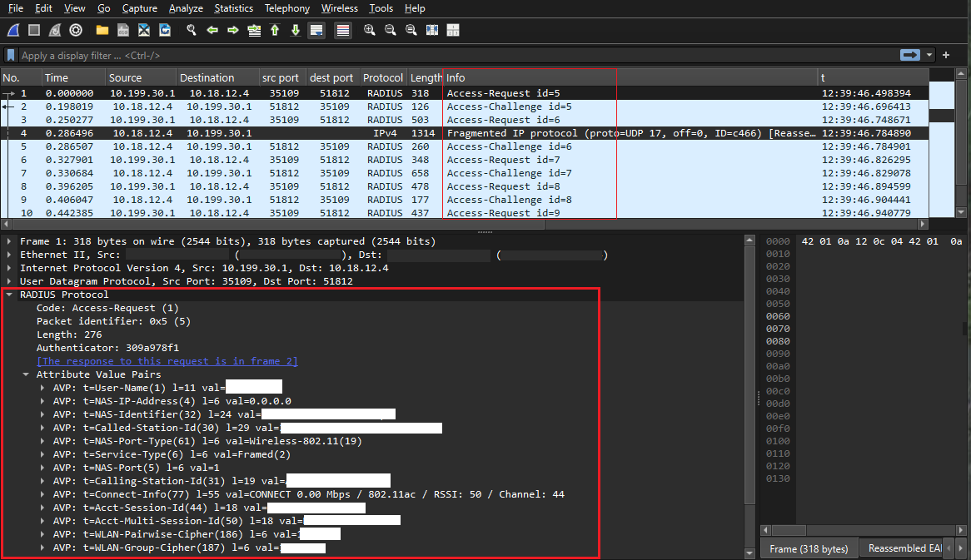971x560 pixels.
Task: Zoom in on the packet list
Action: tap(369, 30)
